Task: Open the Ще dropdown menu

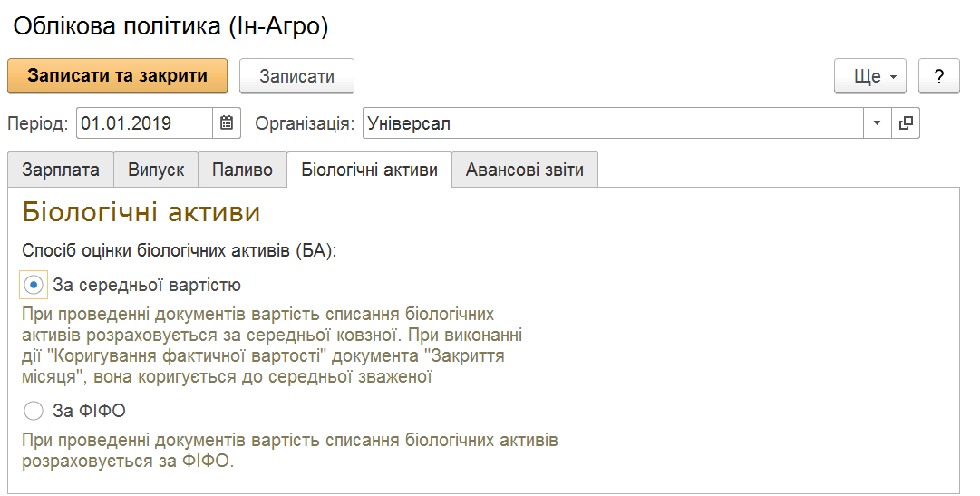Action: 870,76
